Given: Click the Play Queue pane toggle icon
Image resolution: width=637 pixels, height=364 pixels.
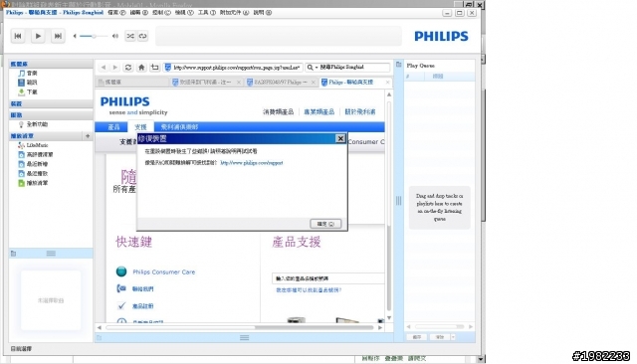Looking at the screenshot, I should 398,65.
